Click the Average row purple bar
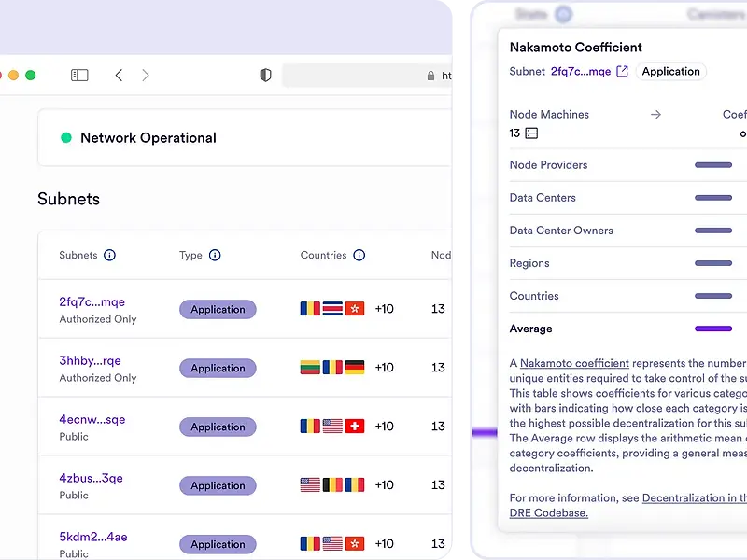The image size is (747, 560). (x=713, y=329)
